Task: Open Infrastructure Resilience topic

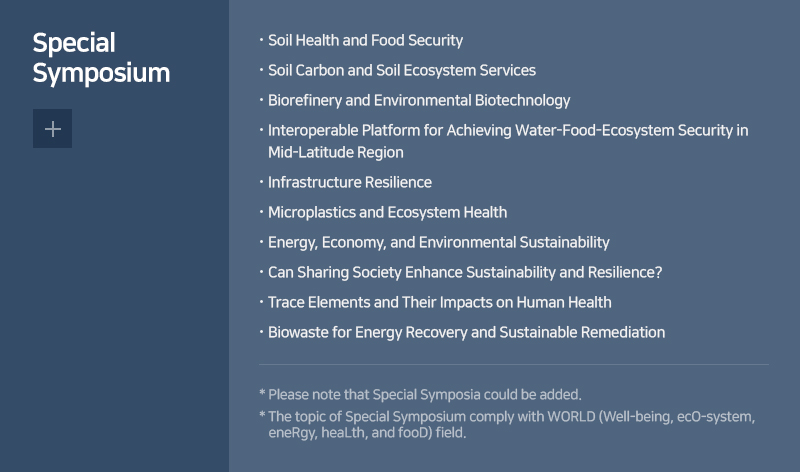Action: point(350,183)
